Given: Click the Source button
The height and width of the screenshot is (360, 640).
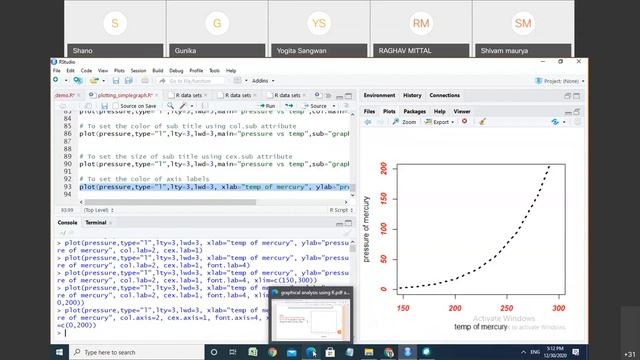Looking at the screenshot, I should click(x=315, y=106).
